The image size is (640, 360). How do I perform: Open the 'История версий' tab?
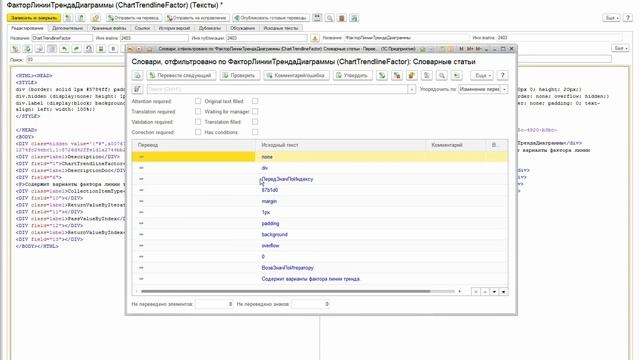(x=174, y=28)
